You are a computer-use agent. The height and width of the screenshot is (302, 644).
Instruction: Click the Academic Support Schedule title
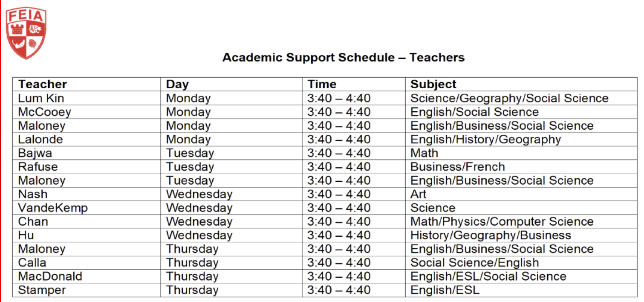click(x=343, y=58)
